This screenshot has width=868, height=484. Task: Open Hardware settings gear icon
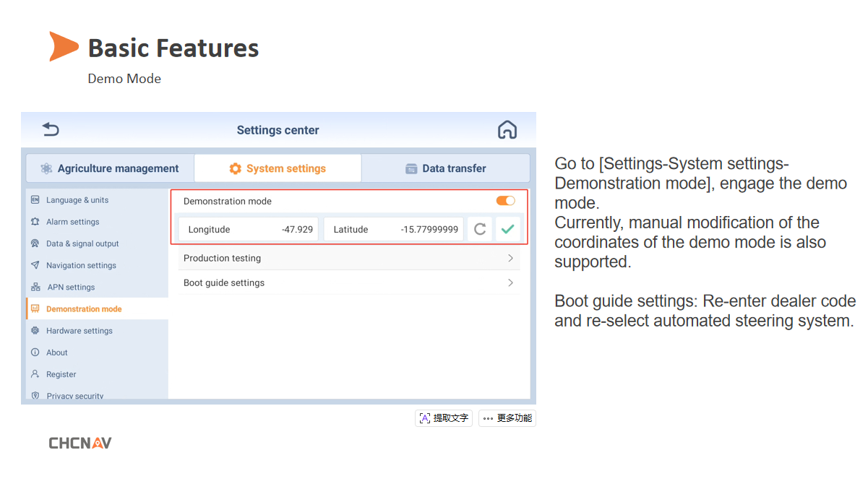(x=35, y=331)
